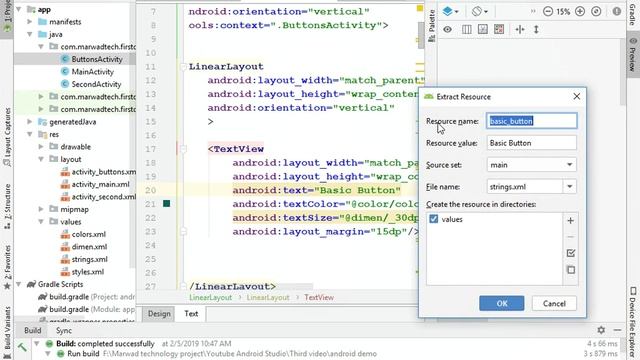
Task: Open colors.xml in values
Action: click(x=89, y=234)
